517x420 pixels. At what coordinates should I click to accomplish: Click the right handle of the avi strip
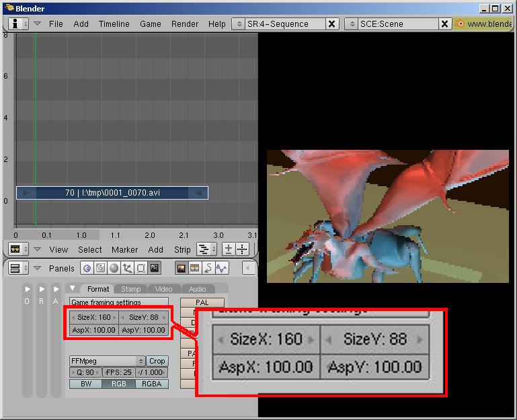coord(198,192)
